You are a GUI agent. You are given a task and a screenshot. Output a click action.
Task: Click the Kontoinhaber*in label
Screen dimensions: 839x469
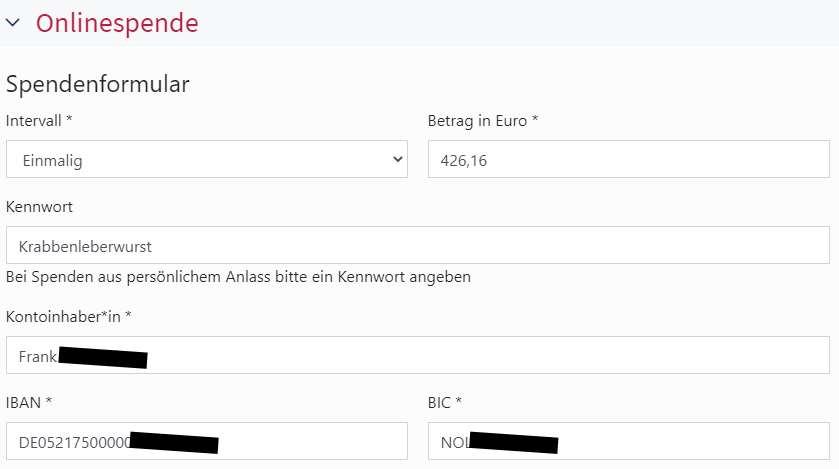69,317
